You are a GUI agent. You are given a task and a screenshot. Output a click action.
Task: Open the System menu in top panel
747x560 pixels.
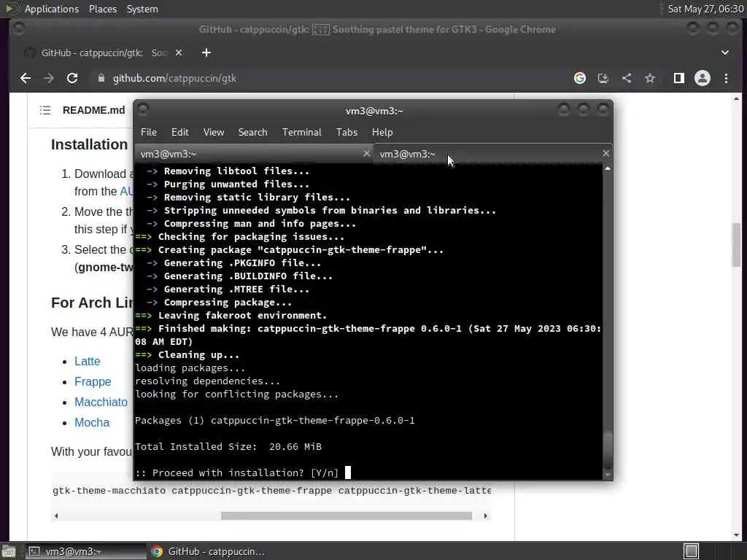pyautogui.click(x=142, y=9)
